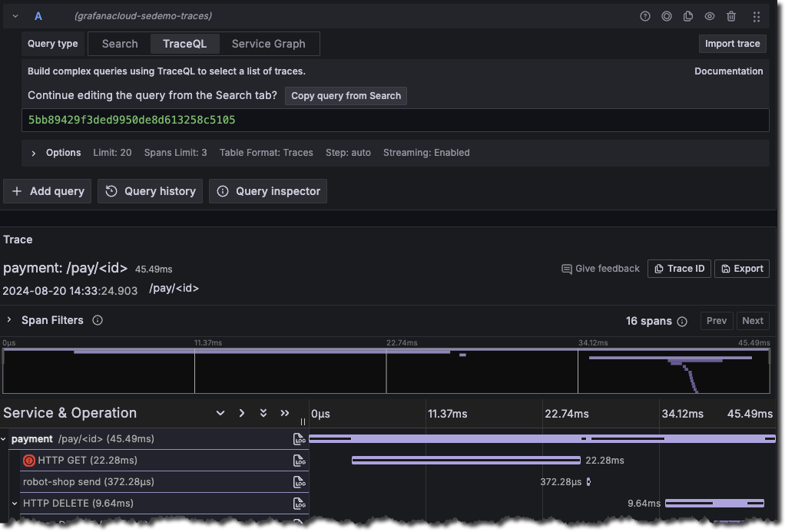Delete query A using the trash icon

point(731,16)
